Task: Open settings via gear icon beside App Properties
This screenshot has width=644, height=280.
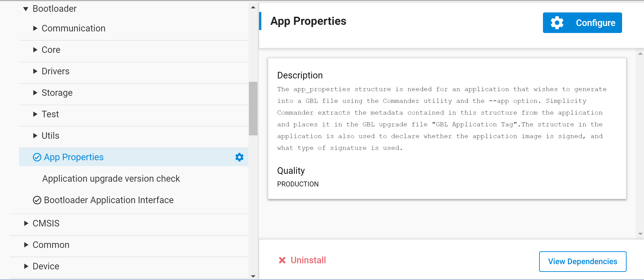Action: (x=239, y=157)
